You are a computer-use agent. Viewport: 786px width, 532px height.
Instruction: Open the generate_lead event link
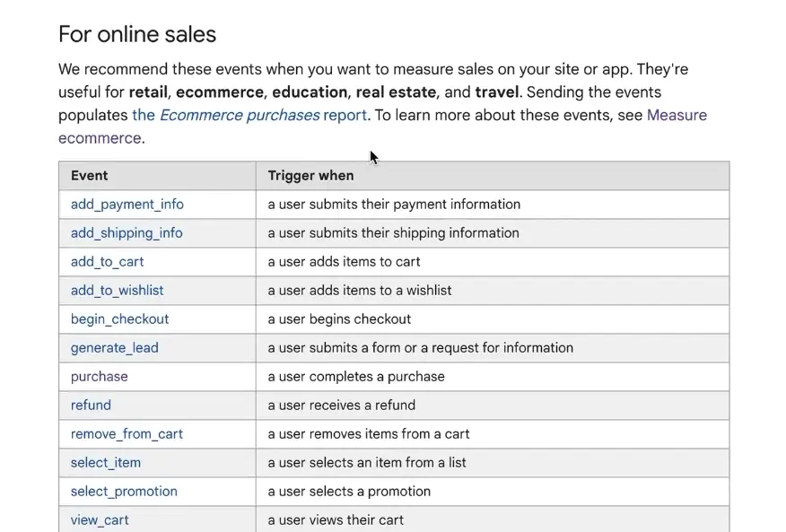coord(114,347)
